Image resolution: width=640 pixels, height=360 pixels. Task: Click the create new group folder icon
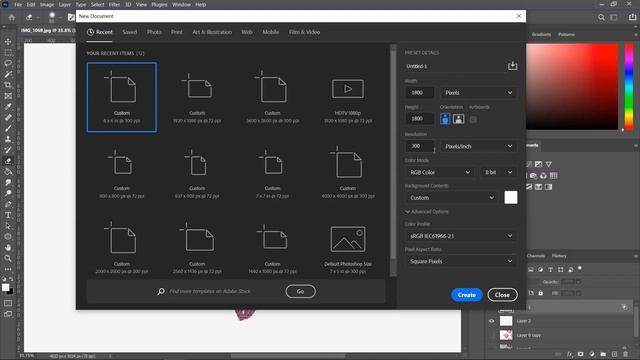(x=603, y=354)
